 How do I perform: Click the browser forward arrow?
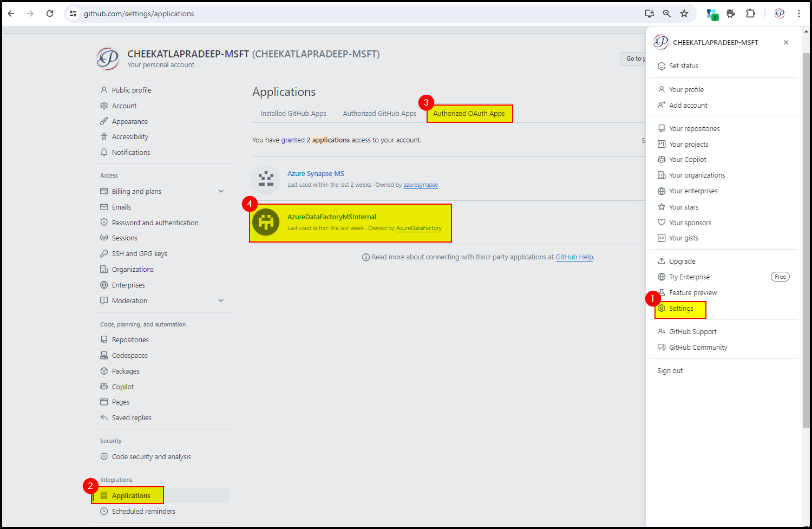[30, 14]
